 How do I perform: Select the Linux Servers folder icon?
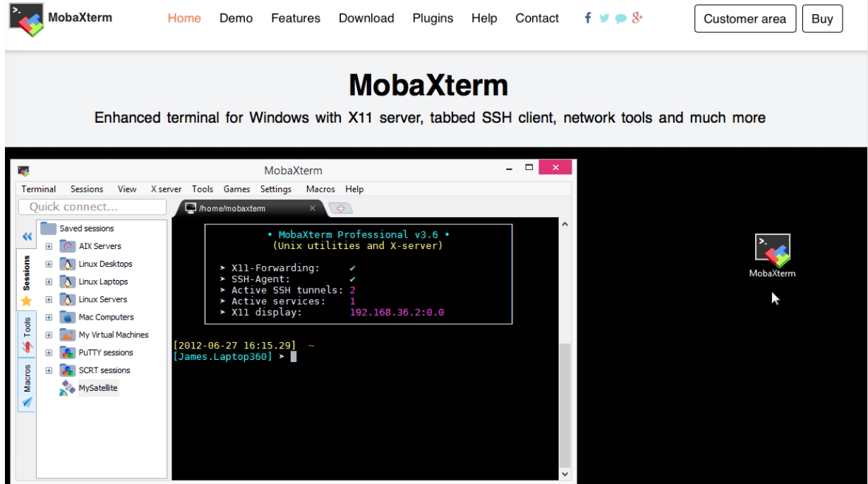(x=68, y=299)
